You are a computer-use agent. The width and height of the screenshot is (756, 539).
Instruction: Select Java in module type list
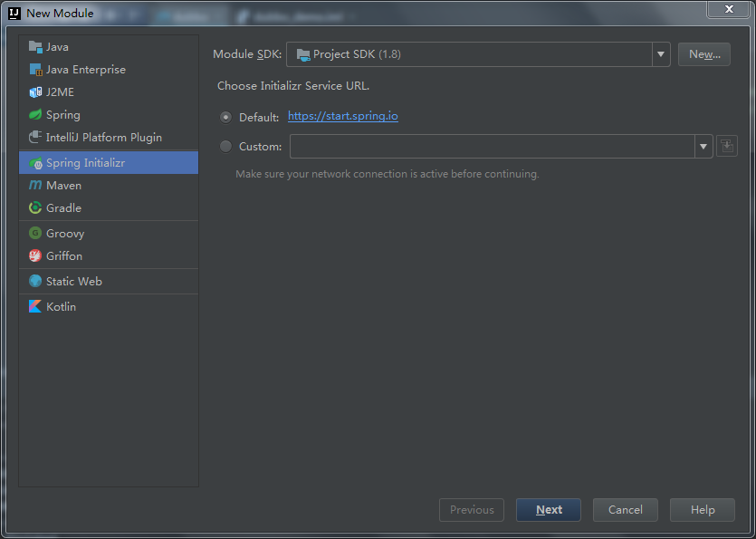109,47
